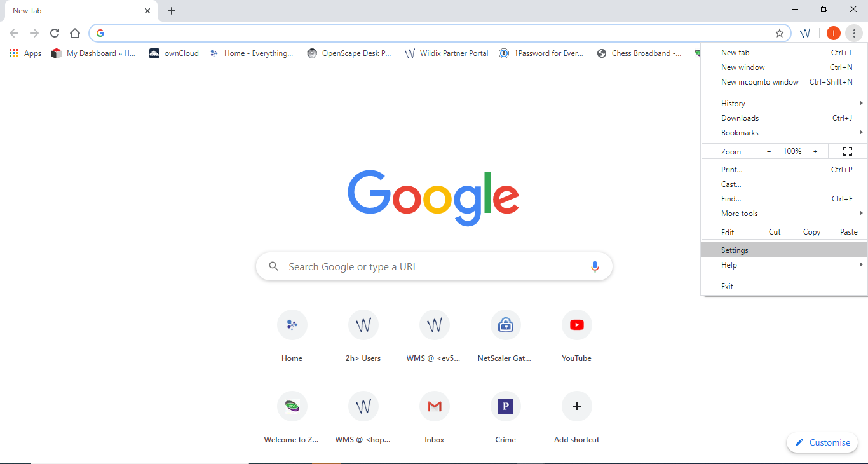Choose New incognito window

coord(784,82)
